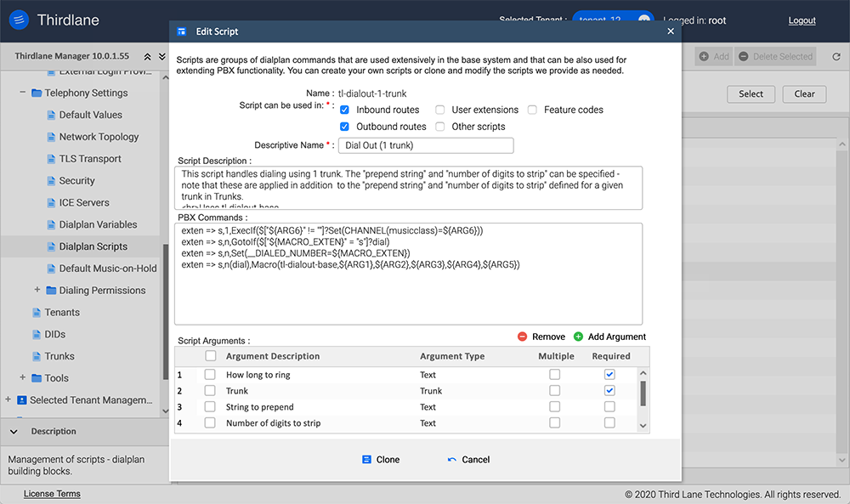The width and height of the screenshot is (850, 504).
Task: Click the Selected Tenant Management icon
Action: click(x=22, y=400)
